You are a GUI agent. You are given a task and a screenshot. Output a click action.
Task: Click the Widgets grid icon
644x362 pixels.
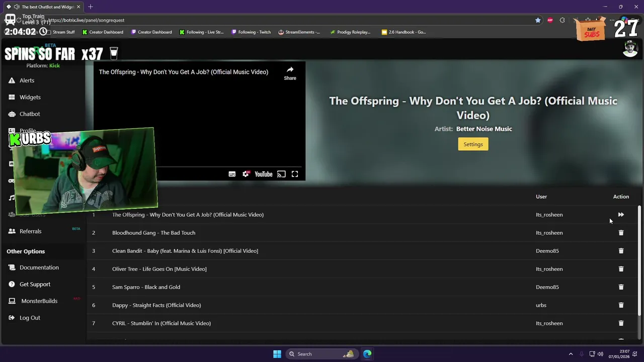[12, 97]
